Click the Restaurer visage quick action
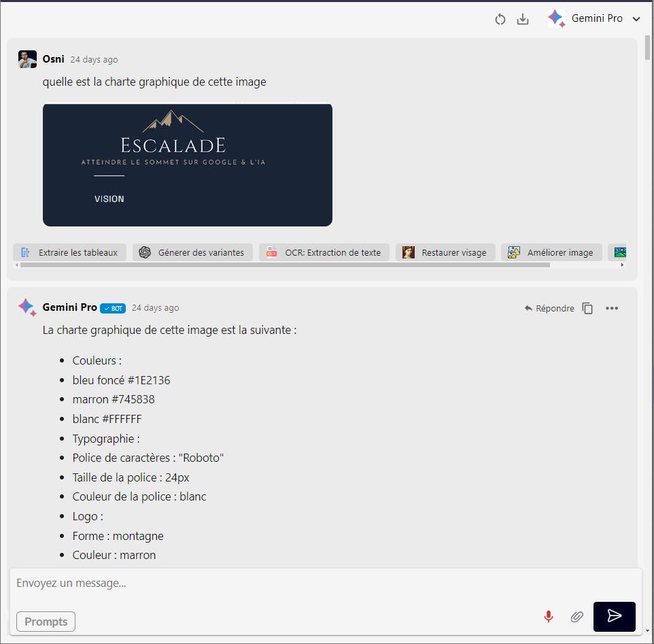Image resolution: width=654 pixels, height=644 pixels. point(445,252)
